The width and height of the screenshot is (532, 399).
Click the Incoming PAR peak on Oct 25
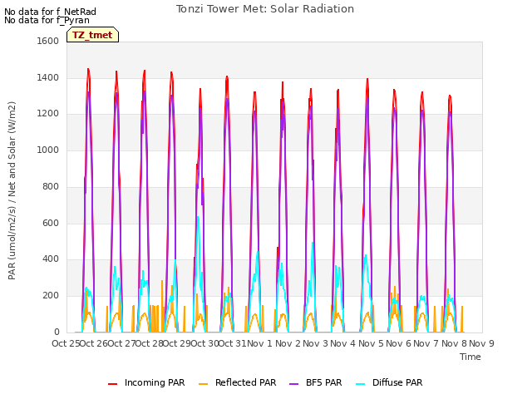click(88, 70)
